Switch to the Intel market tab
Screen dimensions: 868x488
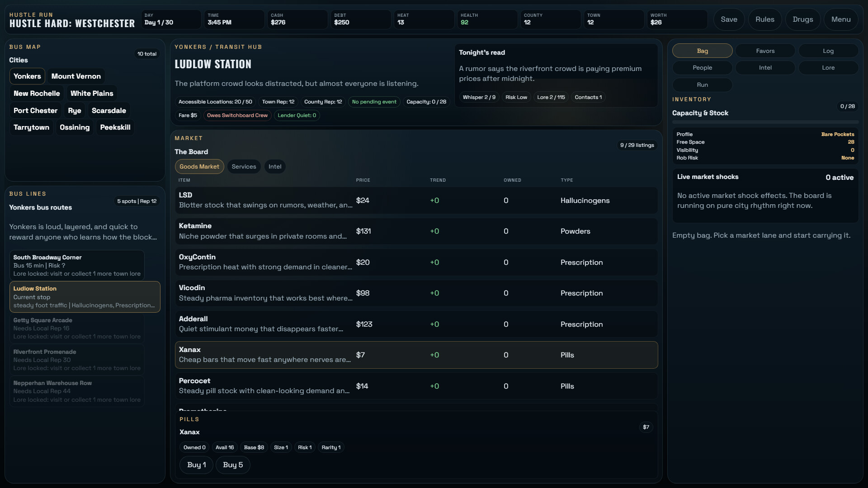(x=275, y=167)
